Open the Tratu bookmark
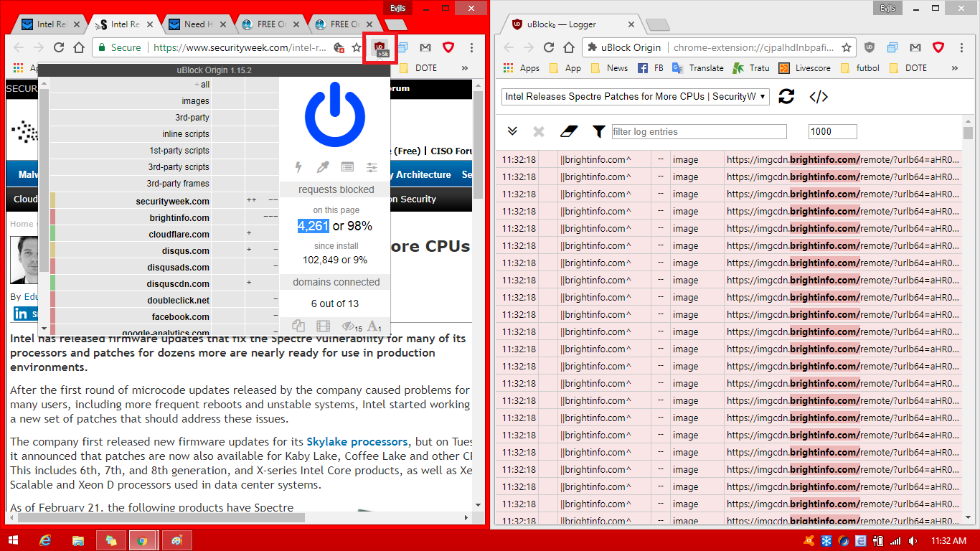980x551 pixels. click(x=750, y=68)
